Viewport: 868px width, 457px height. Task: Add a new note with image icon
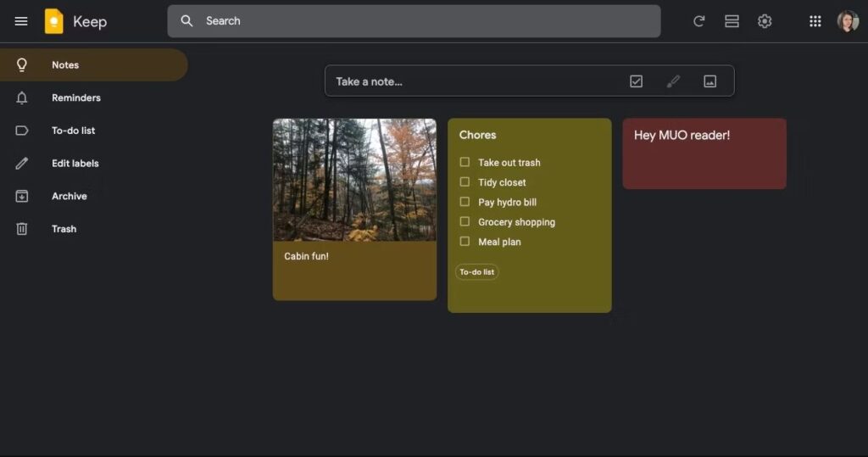tap(709, 81)
